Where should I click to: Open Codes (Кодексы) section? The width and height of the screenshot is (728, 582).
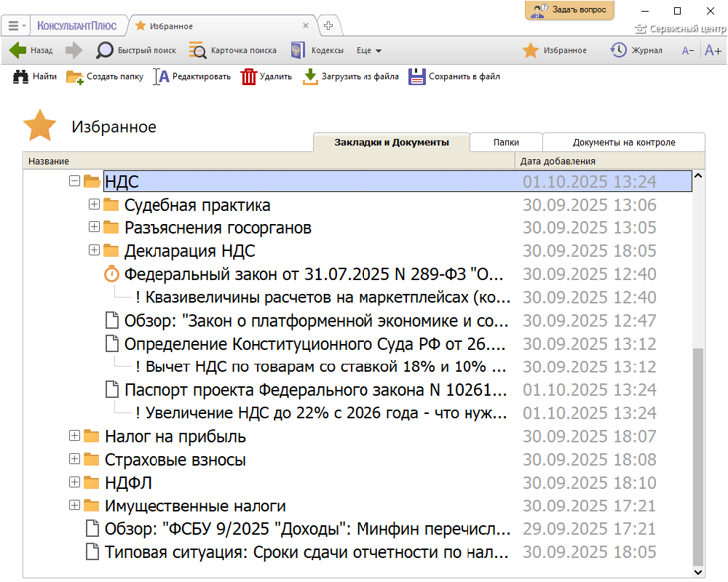(297, 50)
